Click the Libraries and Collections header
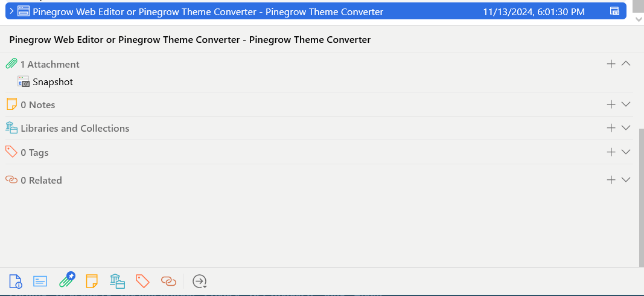Viewport: 644px width, 296px height. coord(75,128)
